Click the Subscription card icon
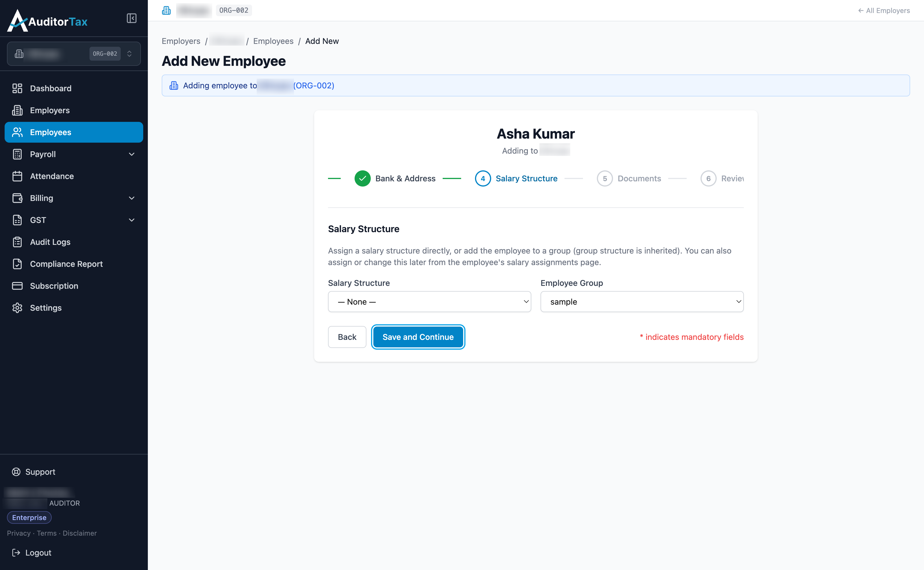The height and width of the screenshot is (570, 924). pyautogui.click(x=17, y=286)
